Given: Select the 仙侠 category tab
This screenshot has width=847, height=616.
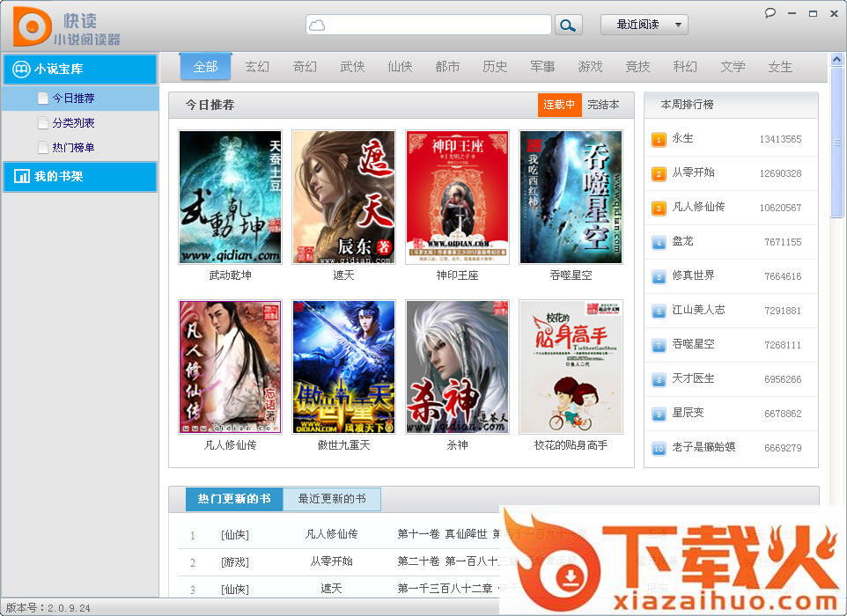Looking at the screenshot, I should point(400,67).
